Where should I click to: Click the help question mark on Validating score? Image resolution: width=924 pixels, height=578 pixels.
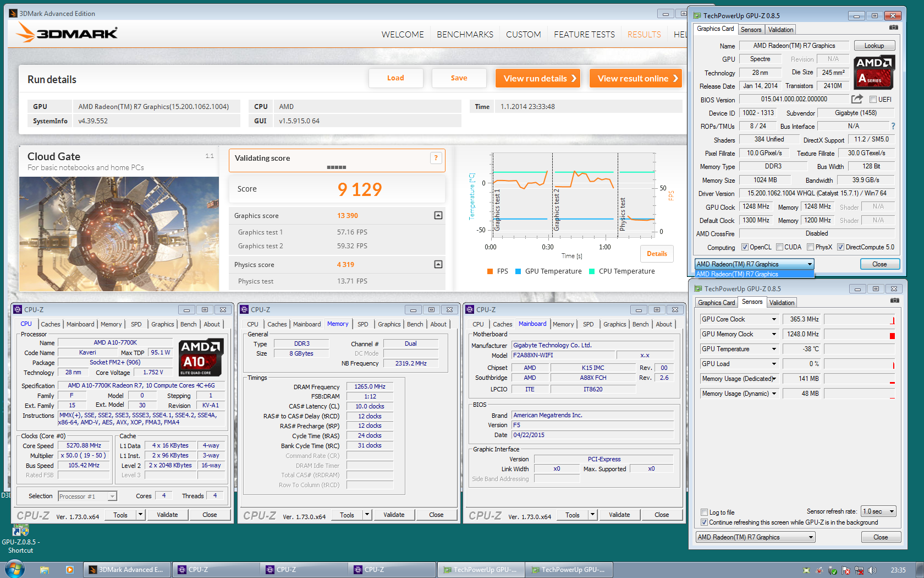click(436, 158)
